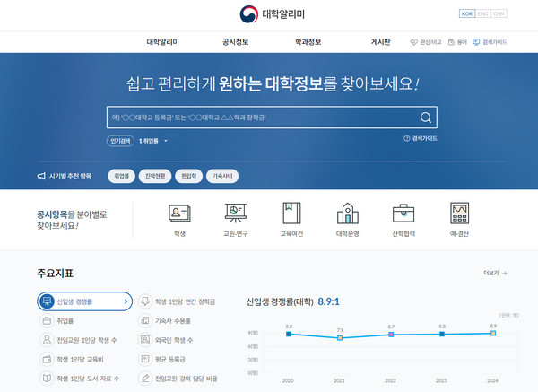Click the 1 취업률 popular search term
538x392 pixels.
pyautogui.click(x=149, y=141)
